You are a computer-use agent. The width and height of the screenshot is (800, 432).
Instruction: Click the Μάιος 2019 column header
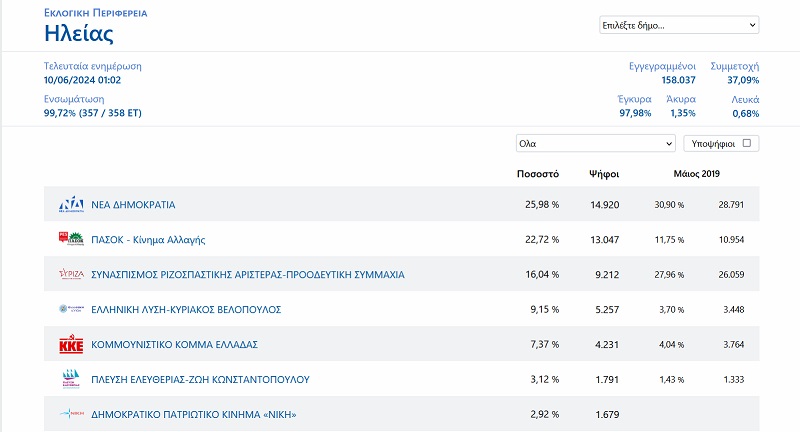[x=695, y=174]
